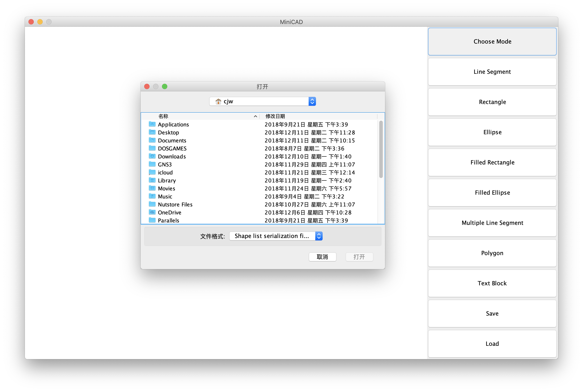Click the Movies folder icon
The width and height of the screenshot is (583, 392).
(x=152, y=188)
